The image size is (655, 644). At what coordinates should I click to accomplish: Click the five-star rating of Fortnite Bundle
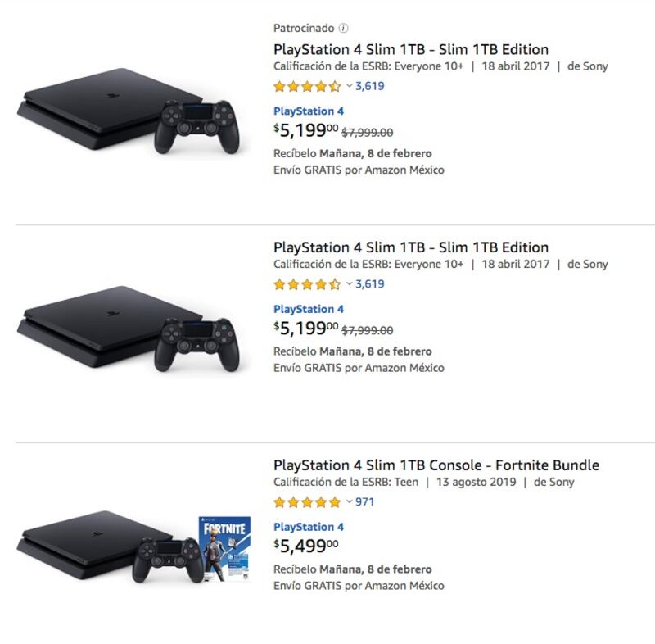[307, 502]
